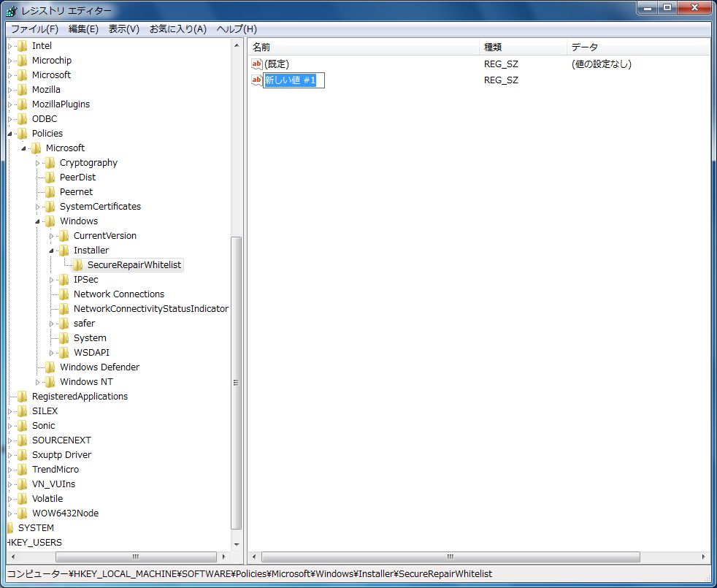Click the value pane scroll right arrow

(703, 557)
